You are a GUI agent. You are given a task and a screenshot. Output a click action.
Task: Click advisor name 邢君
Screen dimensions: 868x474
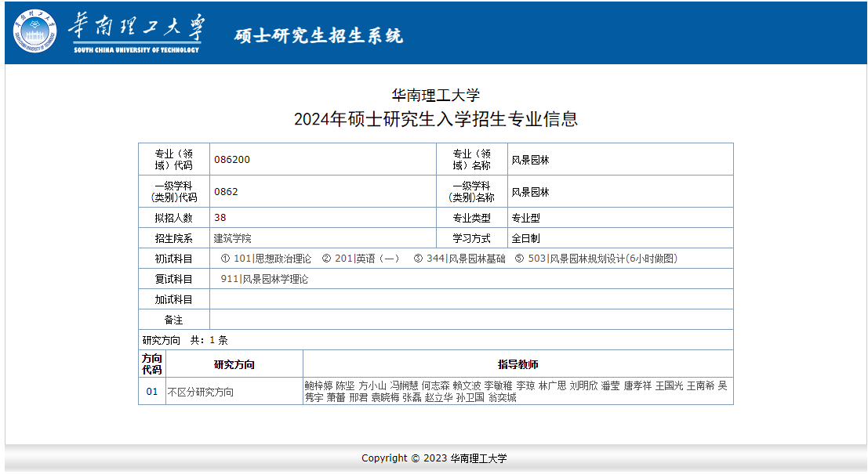pos(358,397)
